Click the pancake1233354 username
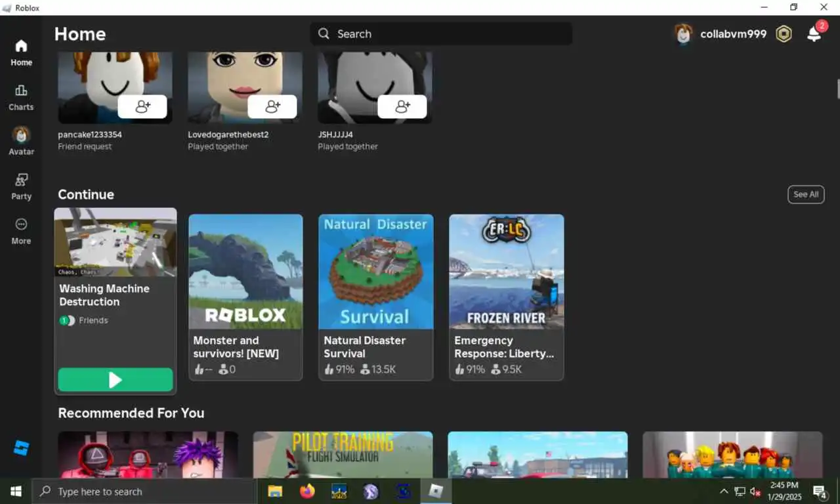The height and width of the screenshot is (504, 840). point(90,135)
